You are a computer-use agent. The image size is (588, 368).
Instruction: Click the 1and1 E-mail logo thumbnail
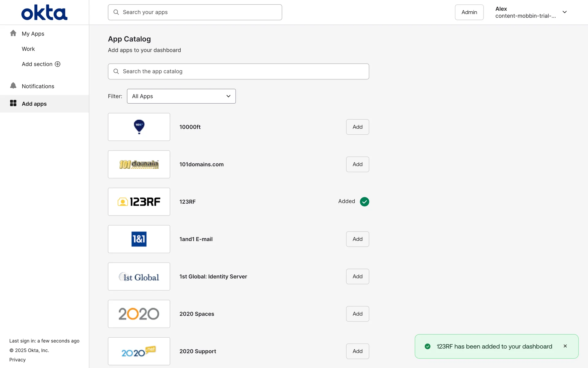139,239
